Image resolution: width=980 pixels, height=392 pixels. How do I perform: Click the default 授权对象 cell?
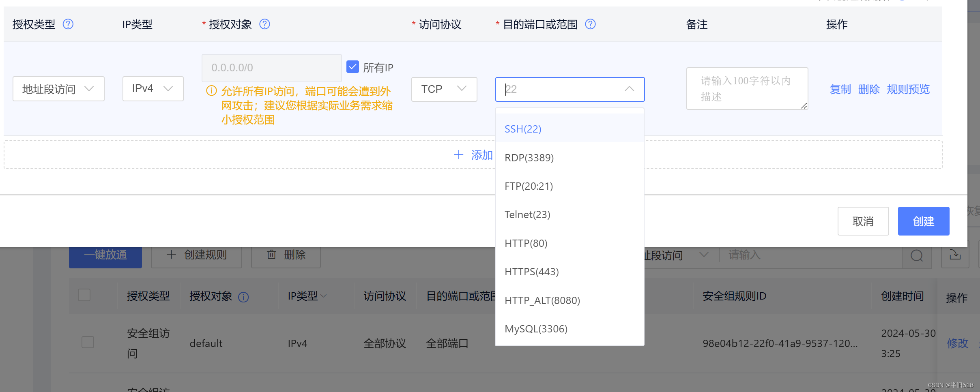206,343
